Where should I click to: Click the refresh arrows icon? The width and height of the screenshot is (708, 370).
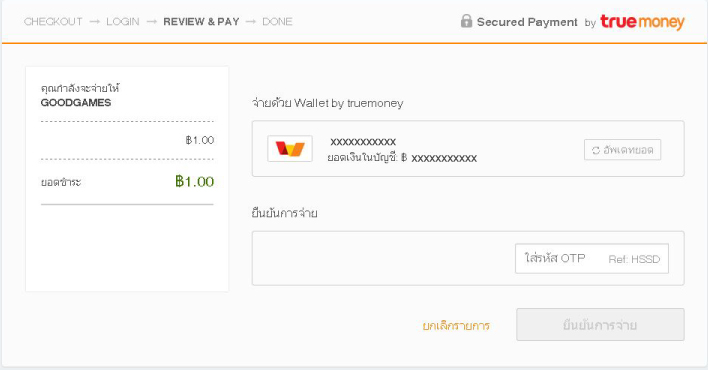(596, 150)
